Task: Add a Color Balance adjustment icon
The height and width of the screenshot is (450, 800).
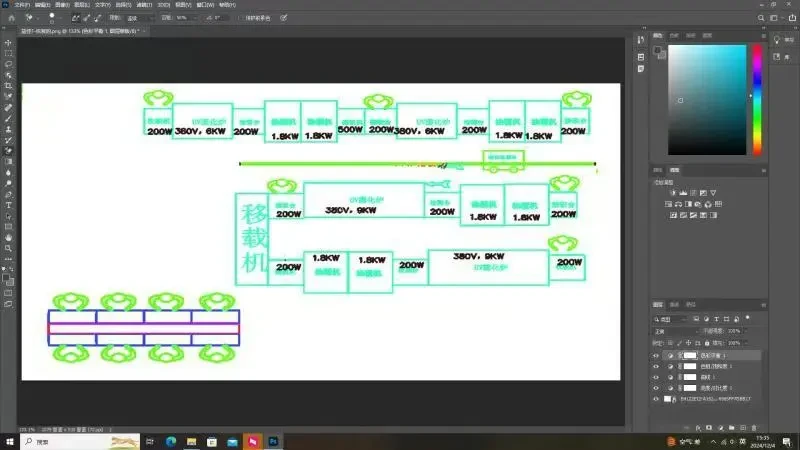Action: [x=679, y=204]
